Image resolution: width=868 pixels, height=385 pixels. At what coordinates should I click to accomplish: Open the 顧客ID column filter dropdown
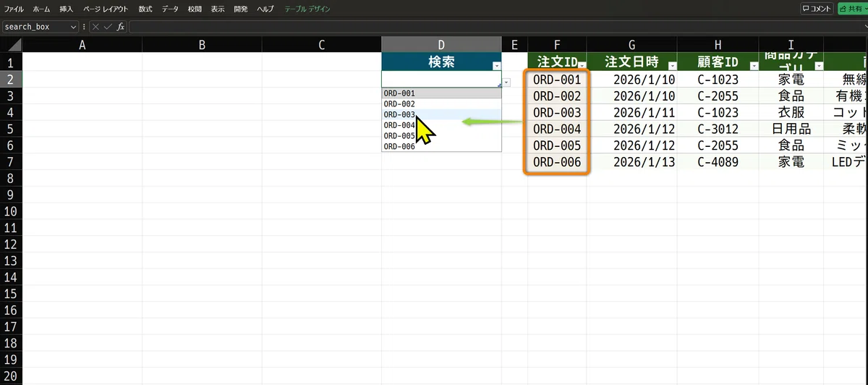754,66
